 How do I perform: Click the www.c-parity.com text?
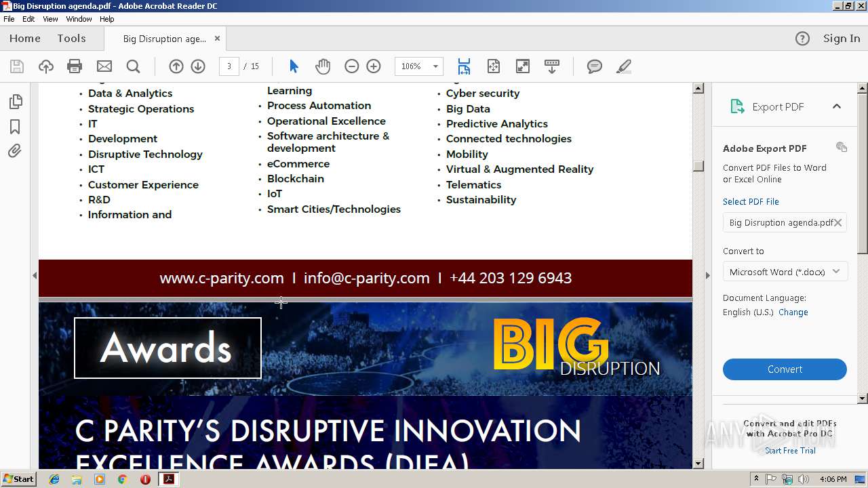[x=222, y=278]
